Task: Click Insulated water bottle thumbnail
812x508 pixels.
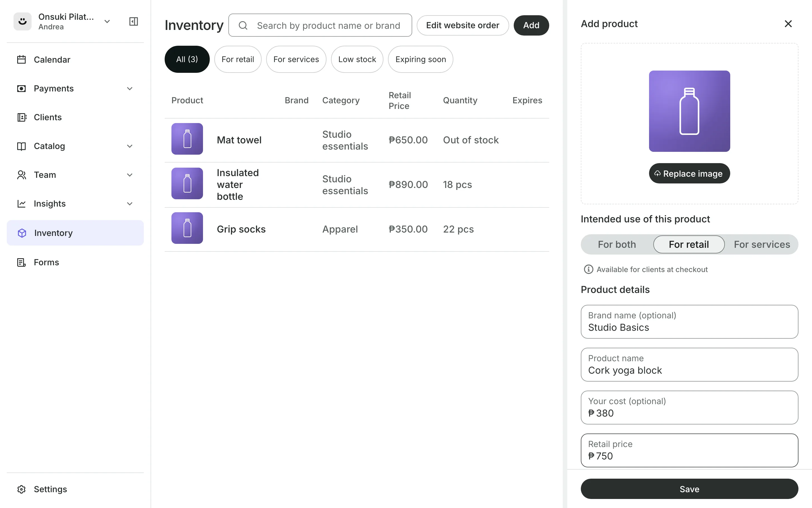Action: click(187, 183)
